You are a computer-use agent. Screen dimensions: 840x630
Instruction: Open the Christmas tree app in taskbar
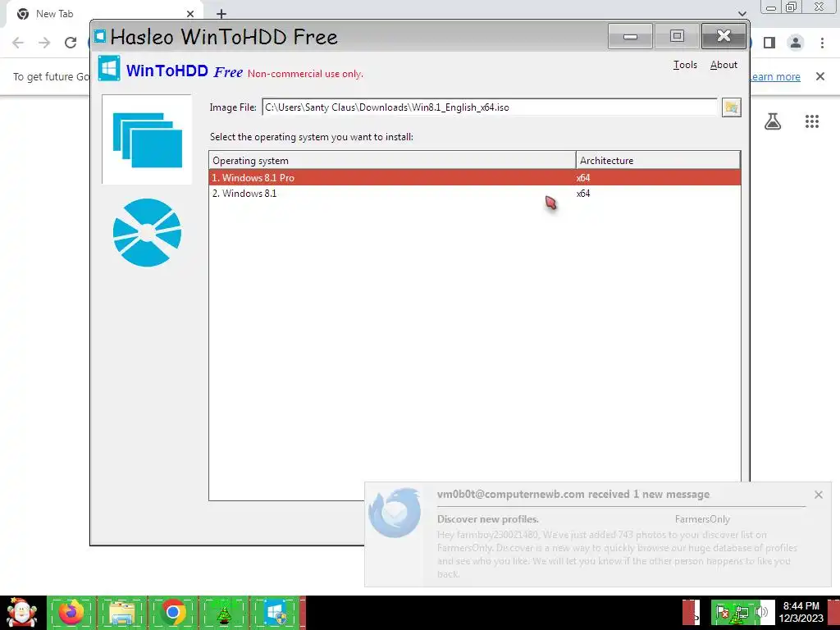[x=223, y=612]
